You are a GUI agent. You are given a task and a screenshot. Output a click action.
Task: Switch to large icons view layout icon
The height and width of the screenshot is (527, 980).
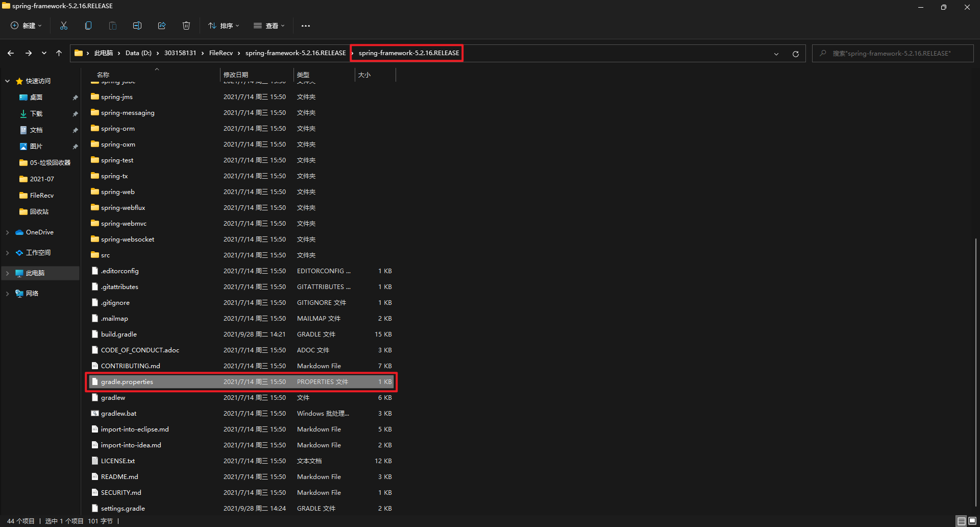972,521
